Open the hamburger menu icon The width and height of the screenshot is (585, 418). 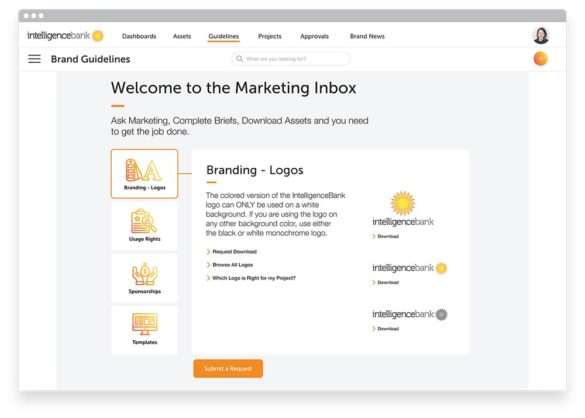34,59
